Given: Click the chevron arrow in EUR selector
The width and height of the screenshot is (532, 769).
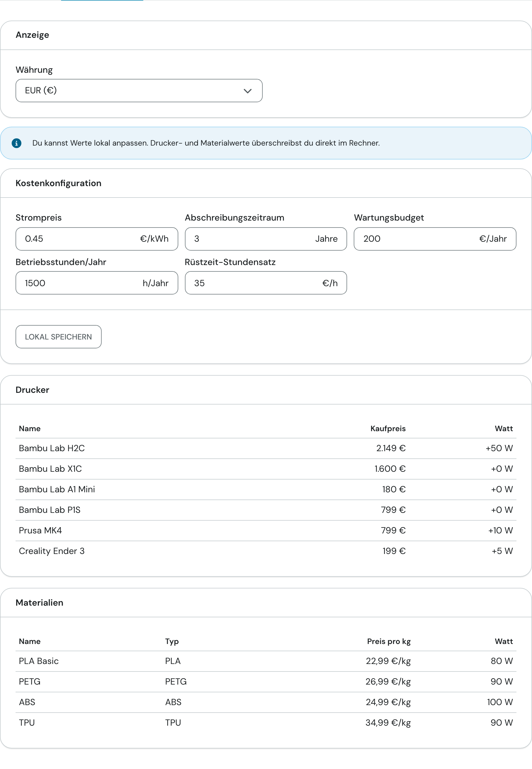Looking at the screenshot, I should tap(247, 91).
